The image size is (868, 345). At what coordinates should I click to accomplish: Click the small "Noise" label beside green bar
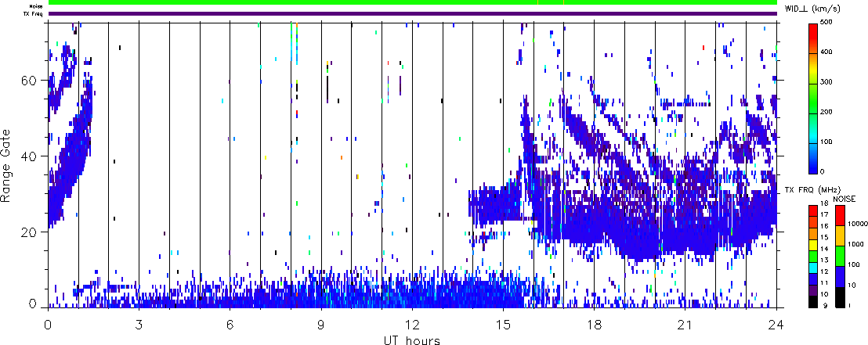(x=37, y=5)
